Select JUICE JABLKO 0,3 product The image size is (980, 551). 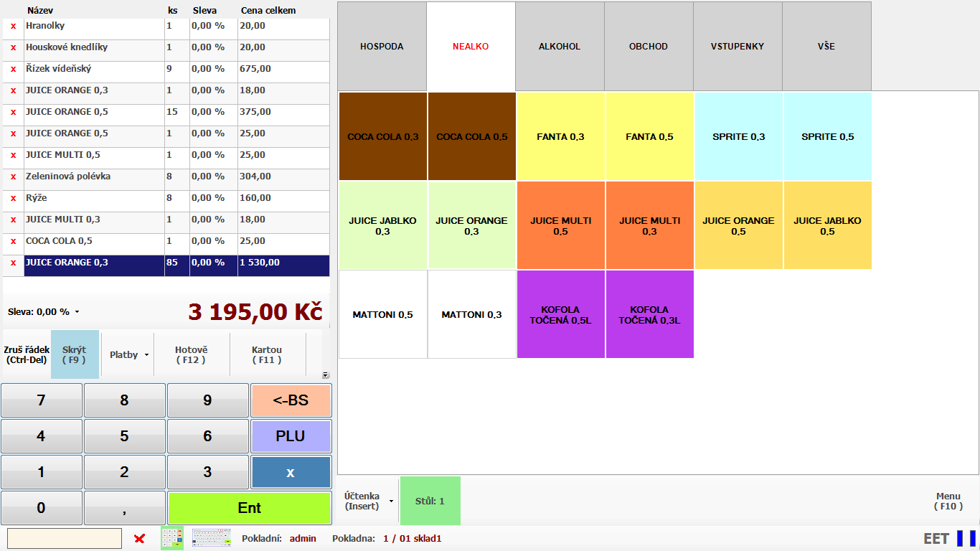(x=383, y=225)
